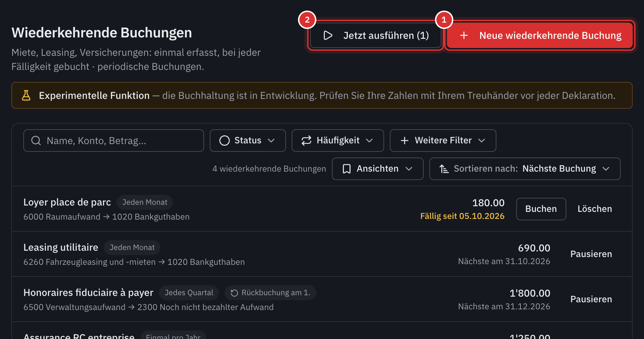The width and height of the screenshot is (644, 339).
Task: Pause the Honoraires fiduciaire à payer booking
Action: coord(591,299)
